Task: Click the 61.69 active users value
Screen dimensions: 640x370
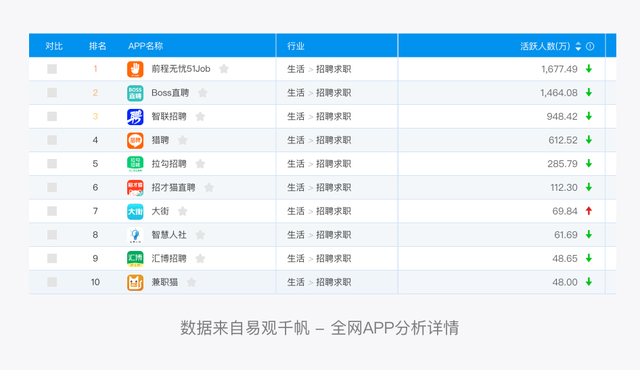Action: click(566, 235)
